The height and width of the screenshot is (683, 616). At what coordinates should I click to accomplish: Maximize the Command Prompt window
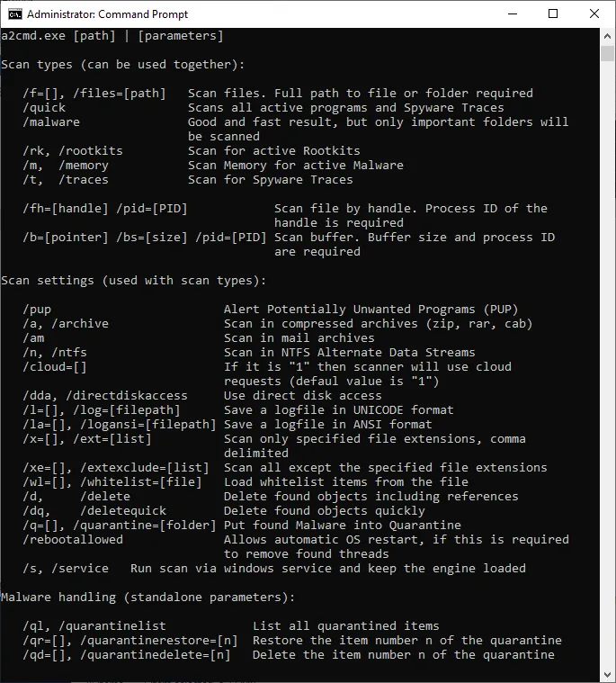pos(553,13)
